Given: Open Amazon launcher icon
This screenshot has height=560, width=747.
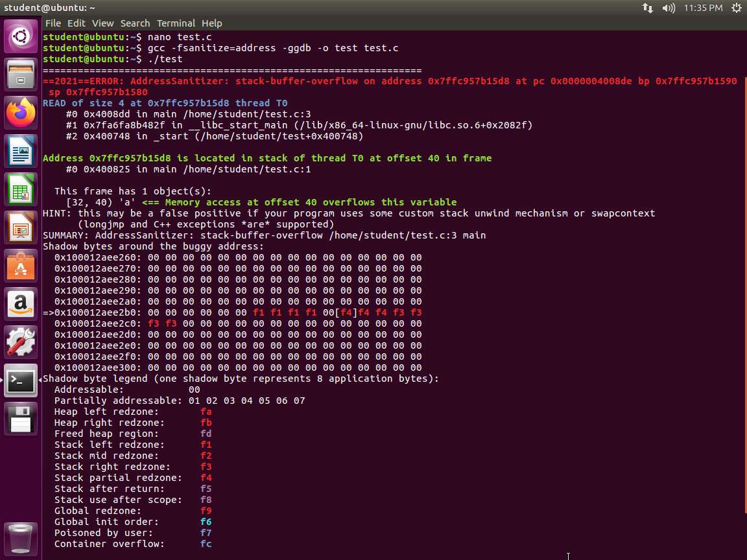Looking at the screenshot, I should 21,304.
